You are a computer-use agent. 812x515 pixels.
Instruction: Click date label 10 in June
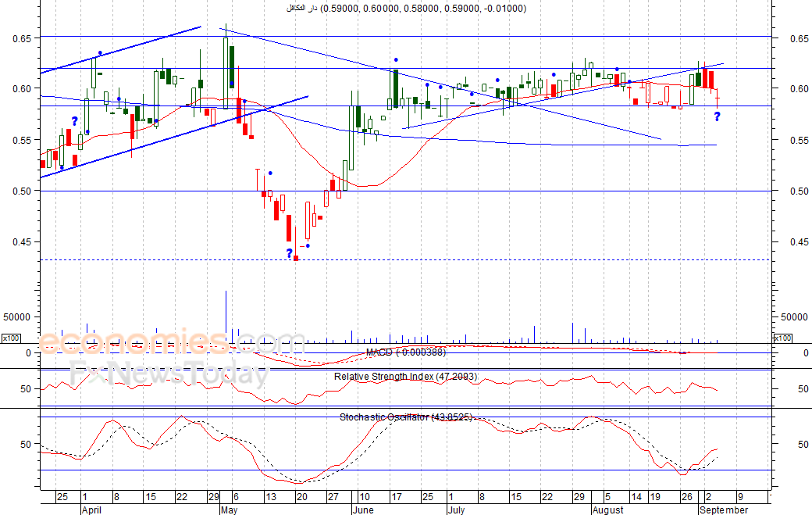click(x=365, y=497)
